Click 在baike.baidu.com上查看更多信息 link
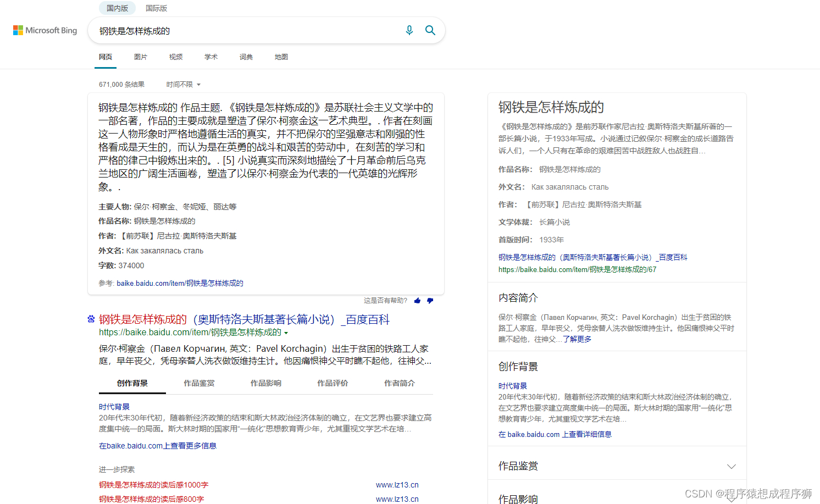 tap(158, 446)
